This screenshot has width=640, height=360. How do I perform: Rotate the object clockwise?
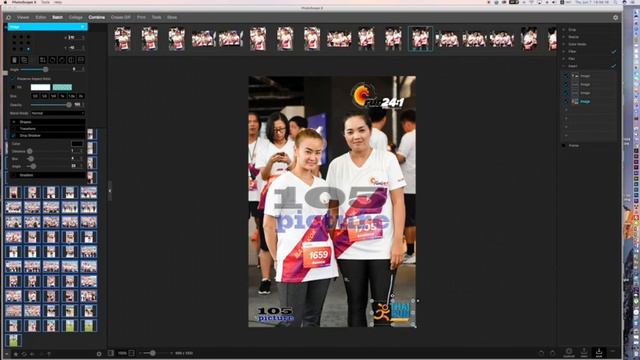(x=62, y=60)
